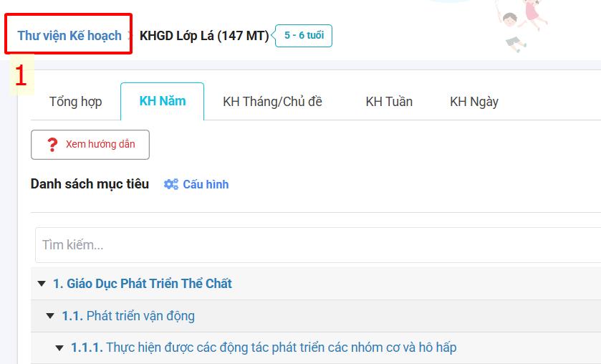Screen dimensions: 601x364
Task: Select the KH Năm tab
Action: point(163,101)
